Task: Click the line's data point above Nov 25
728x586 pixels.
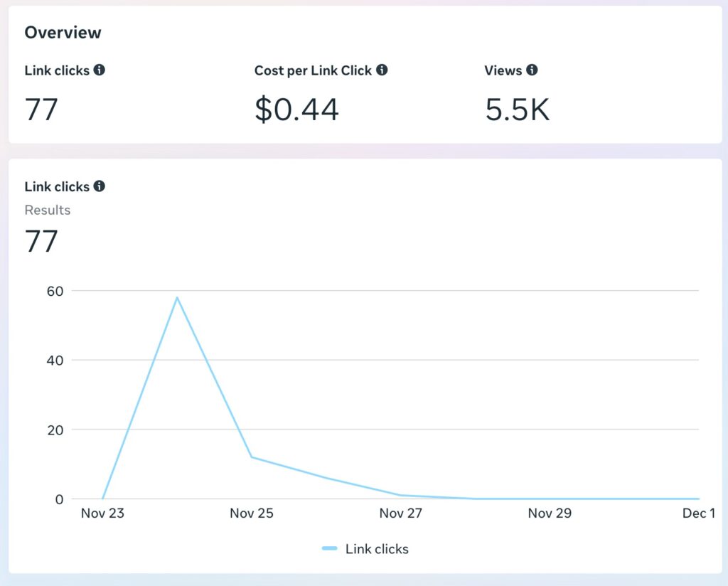Action: pos(252,457)
